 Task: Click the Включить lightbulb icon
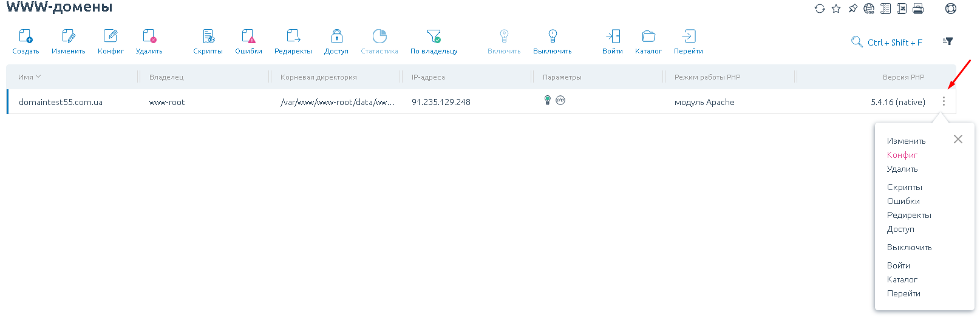click(x=504, y=36)
